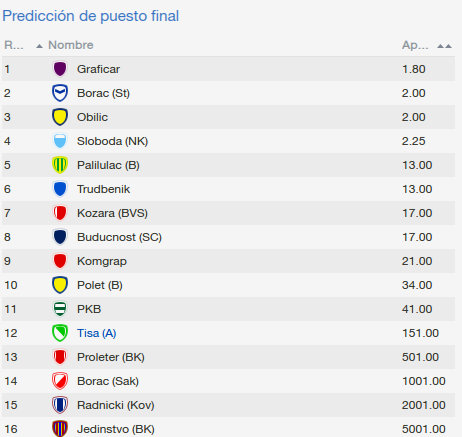Click the striped Palilulac (B) badge
Screen dimensions: 462x437
(x=60, y=165)
